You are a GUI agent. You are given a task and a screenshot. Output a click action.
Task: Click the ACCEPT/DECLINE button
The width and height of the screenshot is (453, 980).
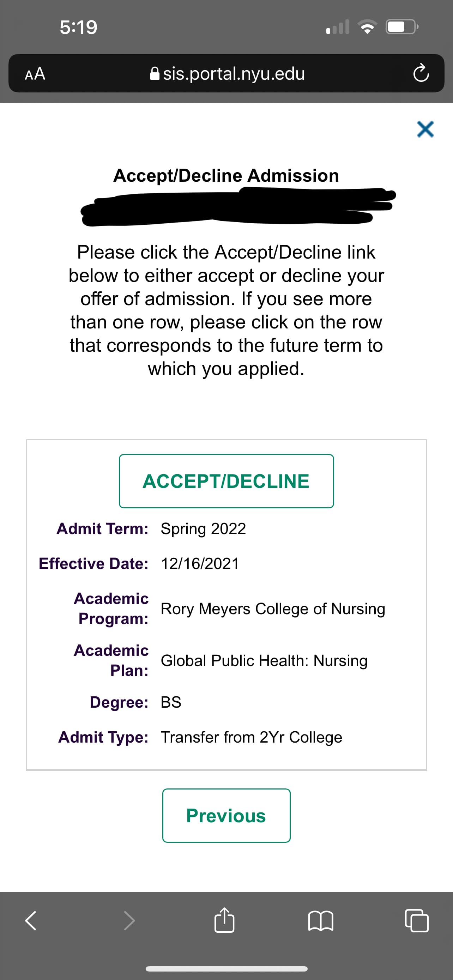coord(226,481)
